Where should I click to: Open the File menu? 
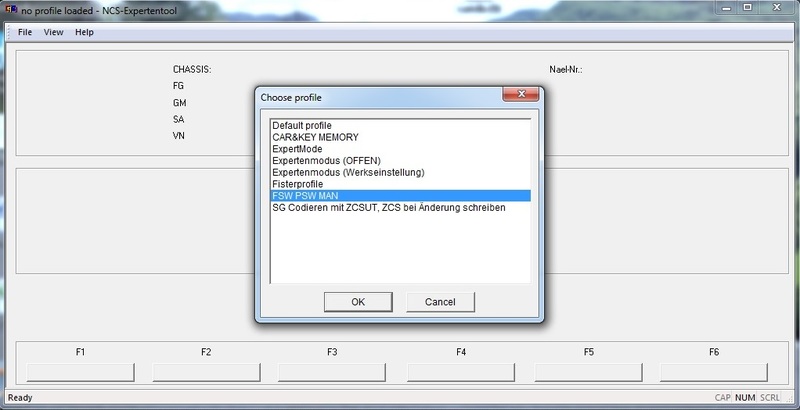click(25, 32)
